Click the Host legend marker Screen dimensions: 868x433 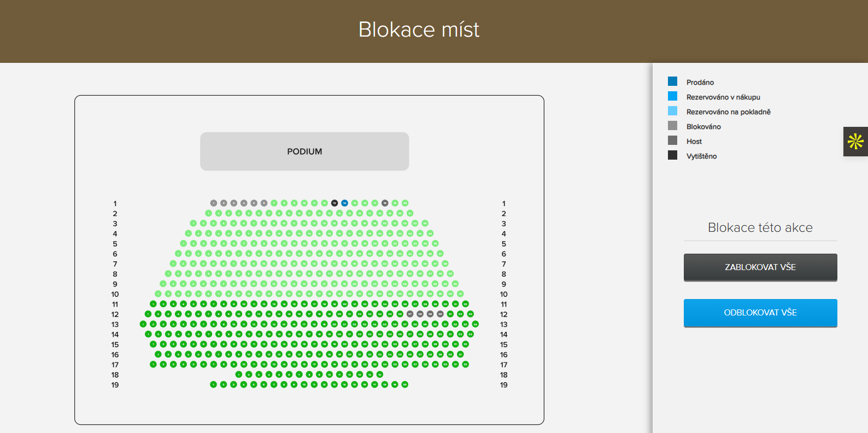[672, 140]
